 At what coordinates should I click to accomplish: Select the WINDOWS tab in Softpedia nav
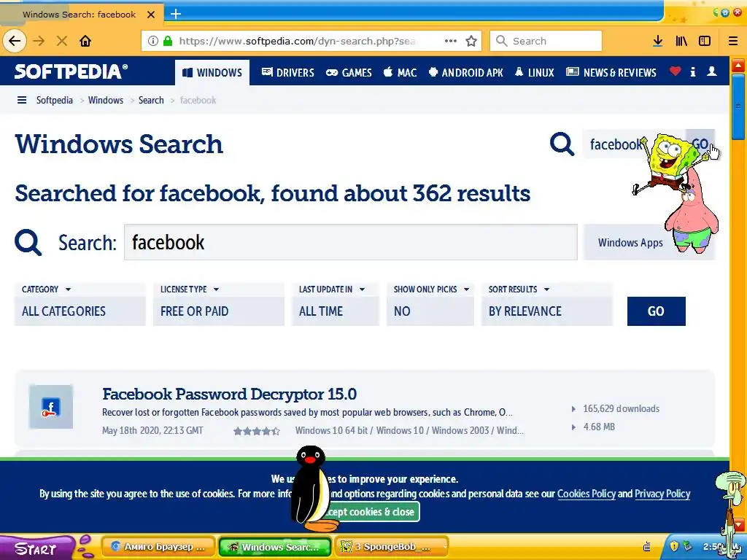(x=212, y=72)
